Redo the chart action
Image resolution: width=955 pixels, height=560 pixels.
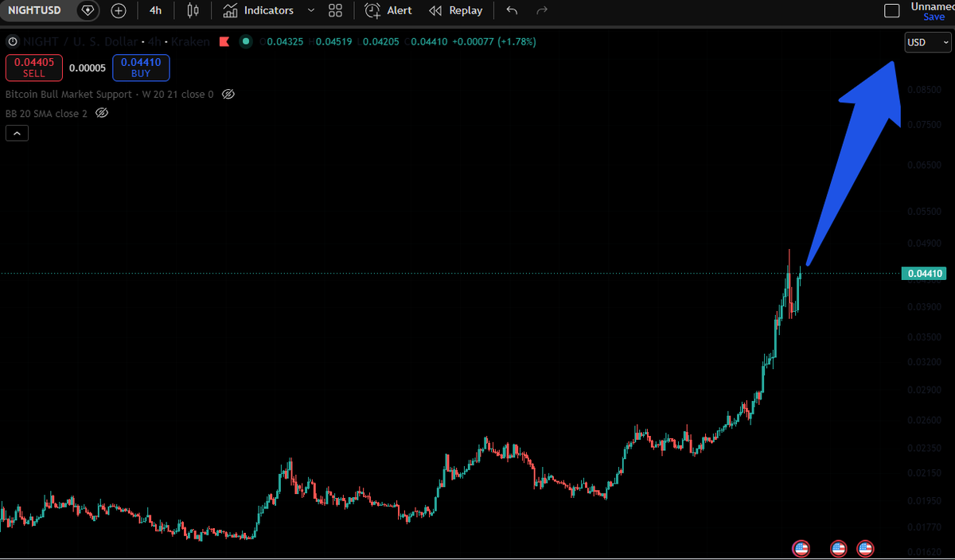pyautogui.click(x=542, y=10)
